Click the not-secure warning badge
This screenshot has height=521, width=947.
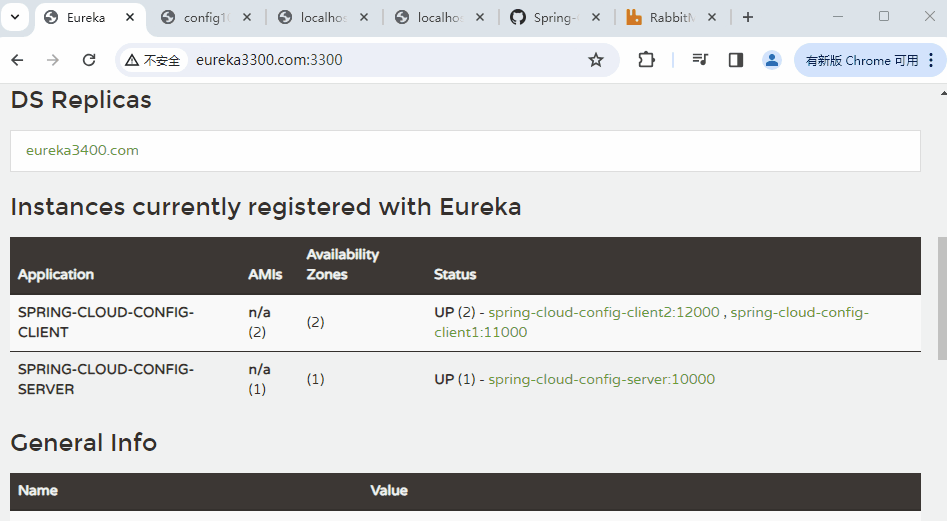pos(153,60)
